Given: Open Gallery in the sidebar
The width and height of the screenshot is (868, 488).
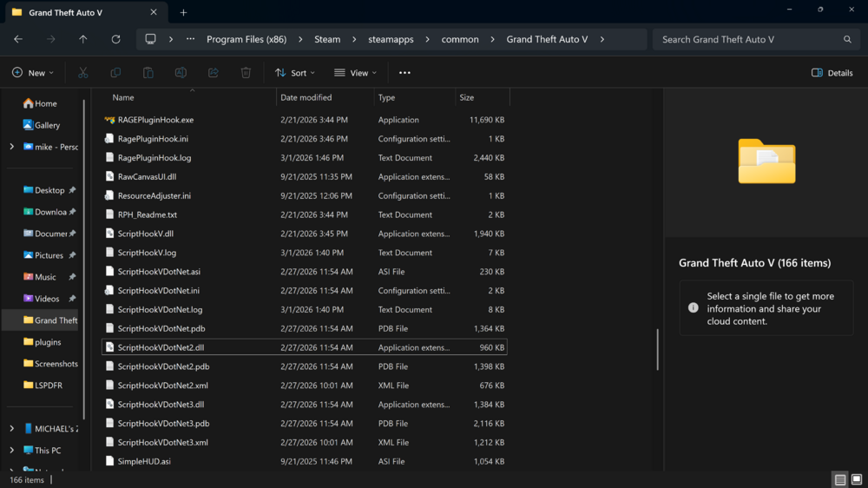Looking at the screenshot, I should [x=42, y=125].
